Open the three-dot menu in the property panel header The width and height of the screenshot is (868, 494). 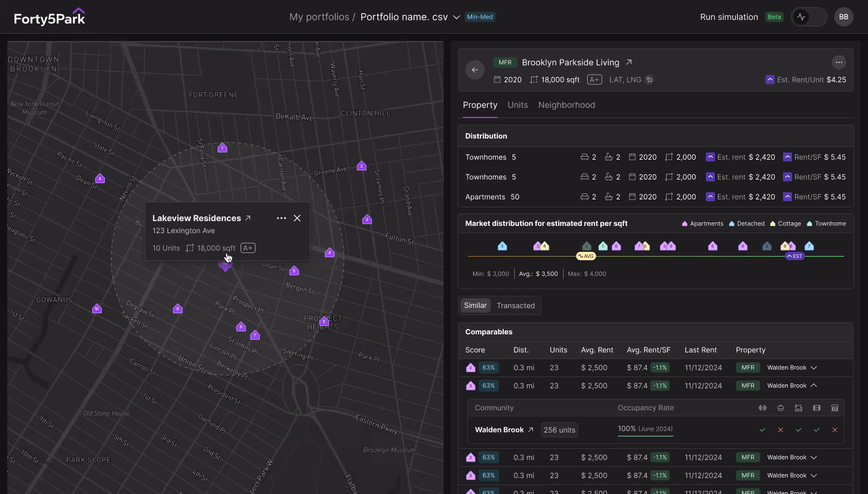coord(839,62)
